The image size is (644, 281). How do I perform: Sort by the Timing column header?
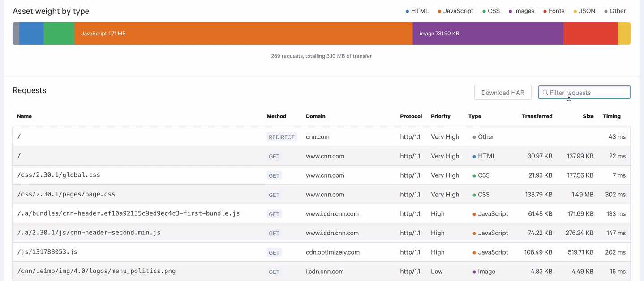[611, 116]
